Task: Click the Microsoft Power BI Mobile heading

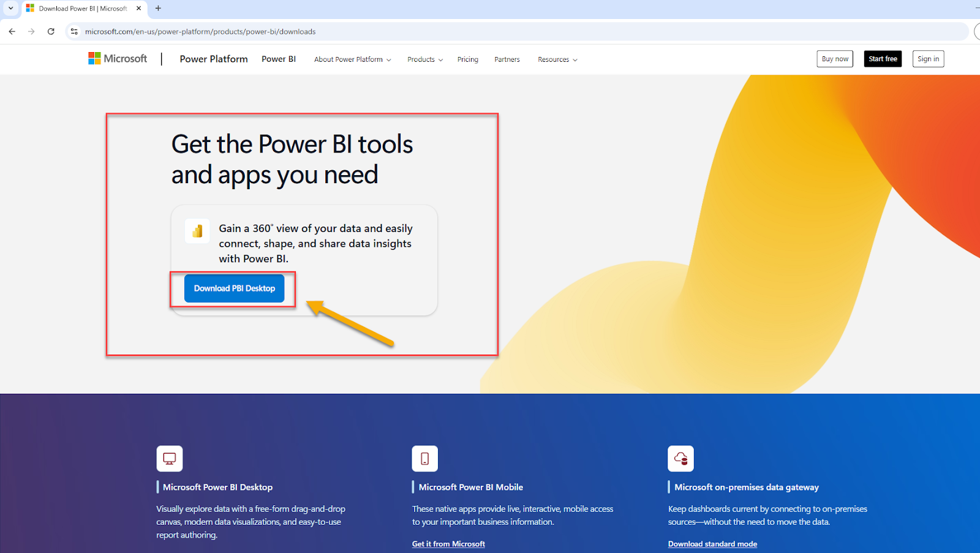Action: point(471,487)
